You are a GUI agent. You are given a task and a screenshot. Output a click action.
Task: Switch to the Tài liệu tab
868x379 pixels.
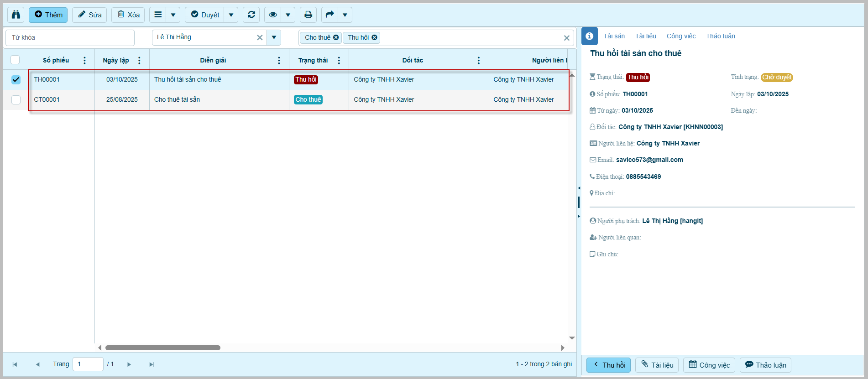pyautogui.click(x=645, y=36)
